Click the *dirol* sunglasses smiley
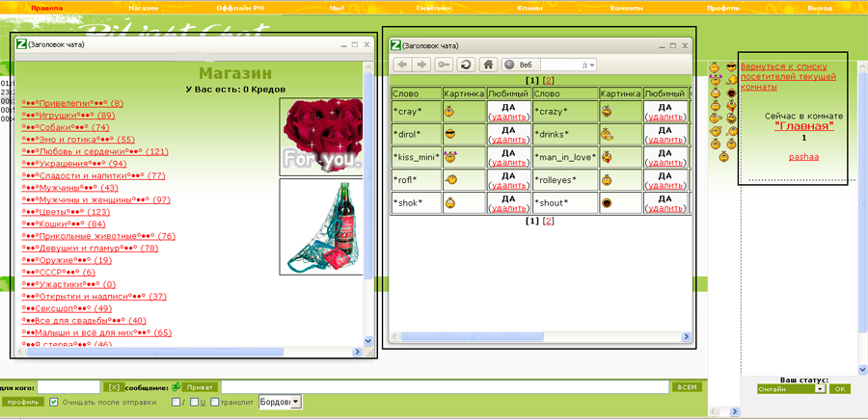Viewport: 868px width, 420px height. (x=449, y=133)
